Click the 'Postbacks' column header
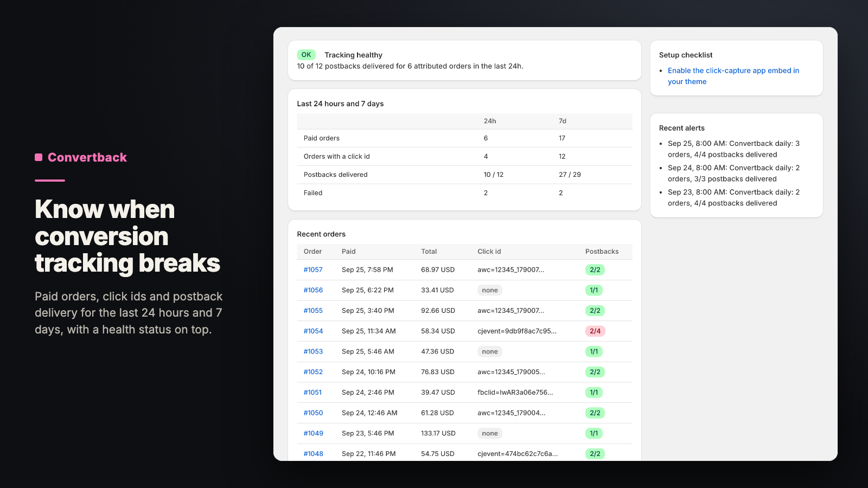Viewport: 868px width, 488px height. coord(602,252)
